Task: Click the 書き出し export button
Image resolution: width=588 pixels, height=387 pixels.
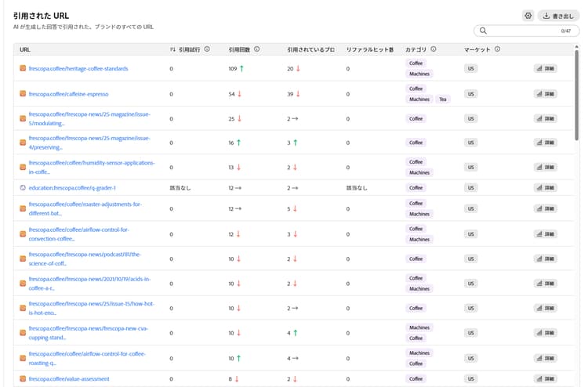Action: (558, 16)
